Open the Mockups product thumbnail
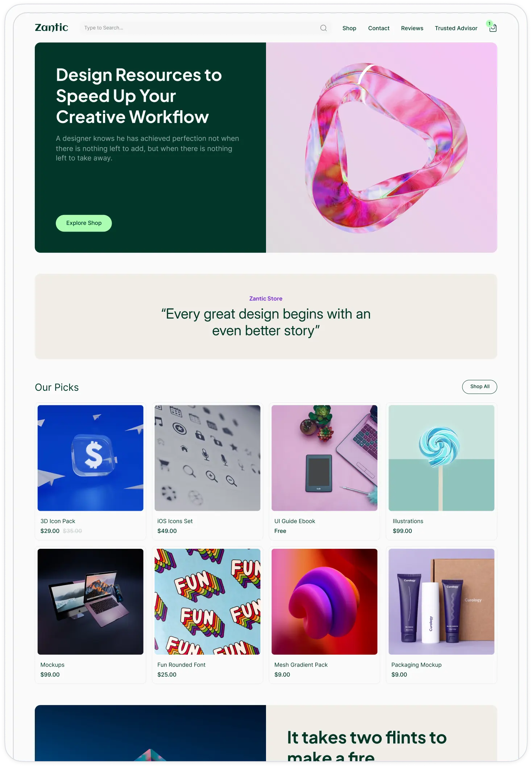The width and height of the screenshot is (532, 767). tap(91, 601)
